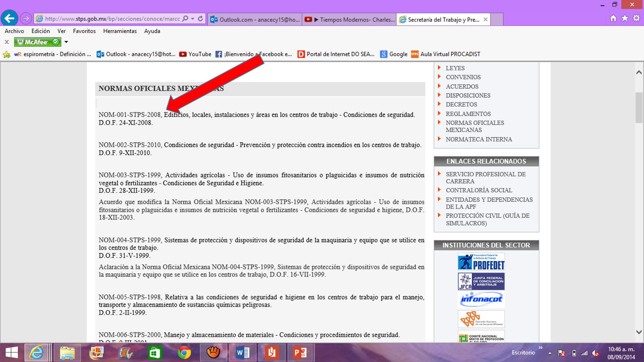Click the YouTube favorites bar bookmark

point(195,54)
